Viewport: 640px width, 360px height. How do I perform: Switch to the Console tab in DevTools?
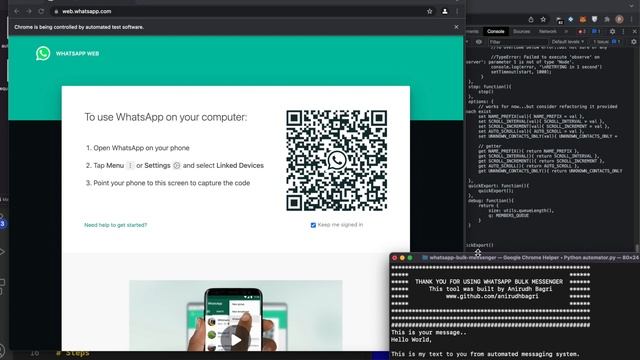click(496, 31)
